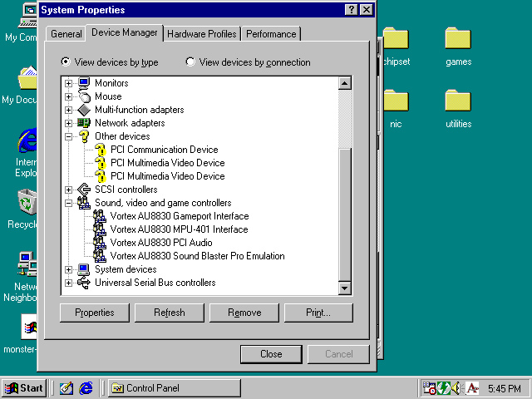
Task: Click the SCSI controllers device icon
Action: (83, 190)
